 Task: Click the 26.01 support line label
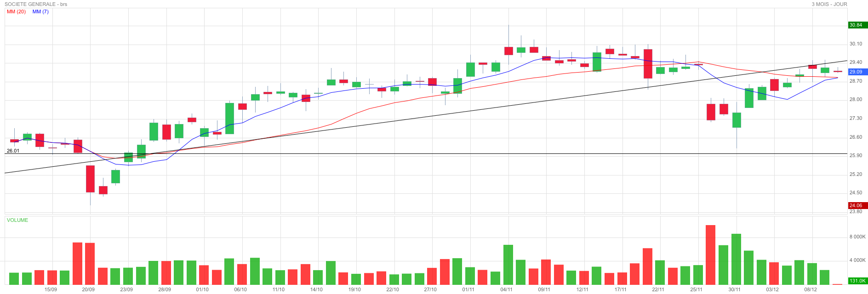pos(13,151)
